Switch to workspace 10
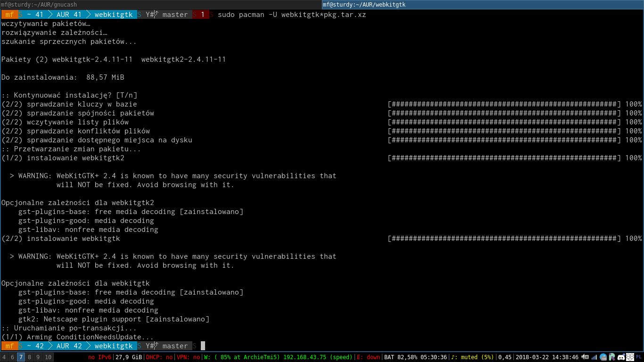This screenshot has width=644, height=362. pos(48,357)
